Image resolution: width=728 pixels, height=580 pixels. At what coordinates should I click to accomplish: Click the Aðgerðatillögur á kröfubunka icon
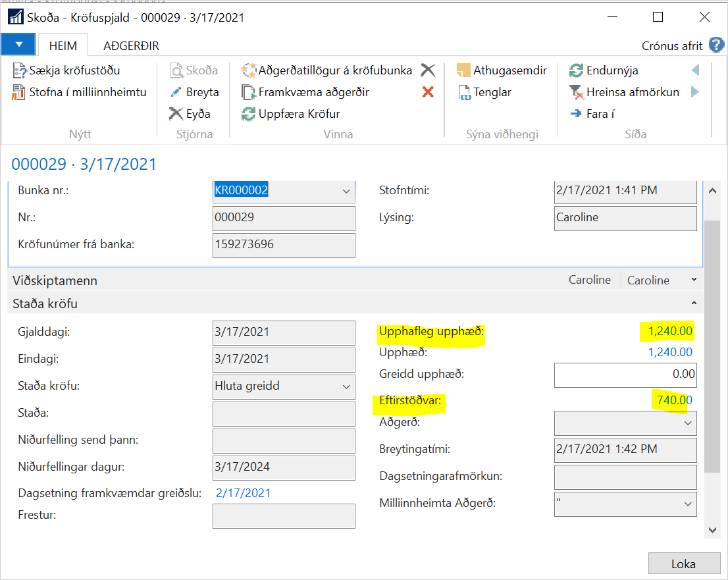coord(249,70)
